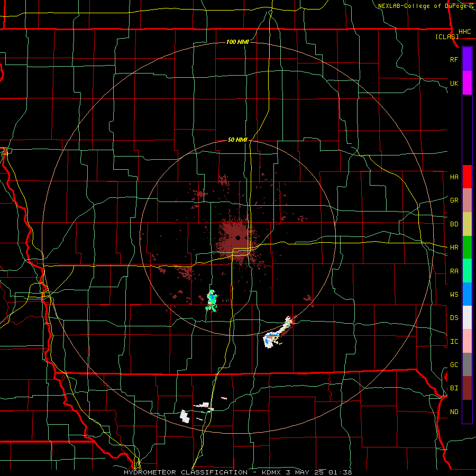Select the yellow BD legend swatch
Viewport: 476px width, 476px height.
pyautogui.click(x=467, y=224)
